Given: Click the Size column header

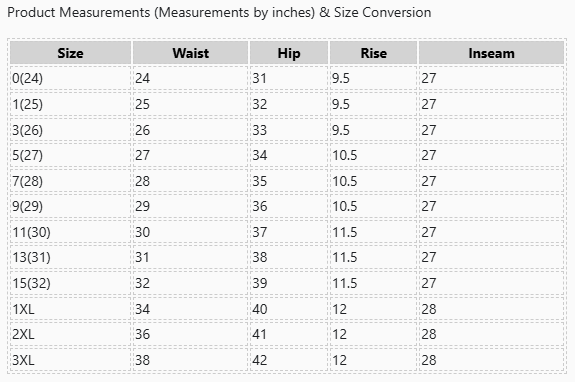Looking at the screenshot, I should (x=70, y=53).
